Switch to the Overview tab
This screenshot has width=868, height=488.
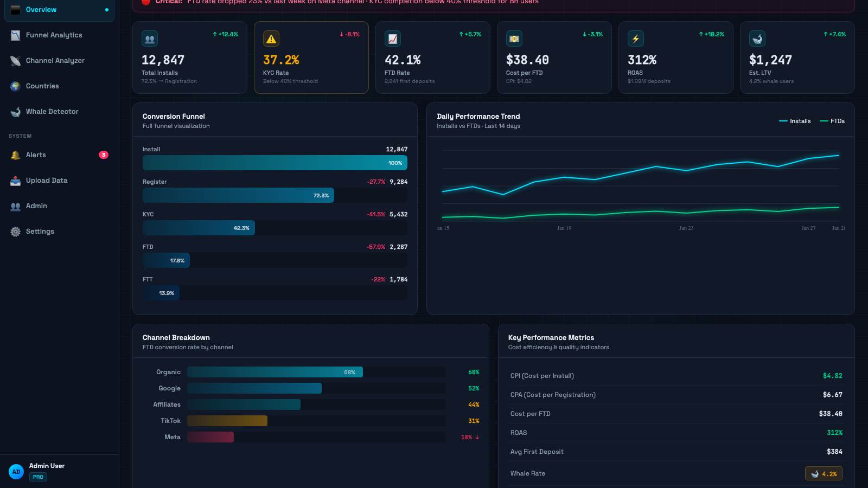pyautogui.click(x=41, y=9)
